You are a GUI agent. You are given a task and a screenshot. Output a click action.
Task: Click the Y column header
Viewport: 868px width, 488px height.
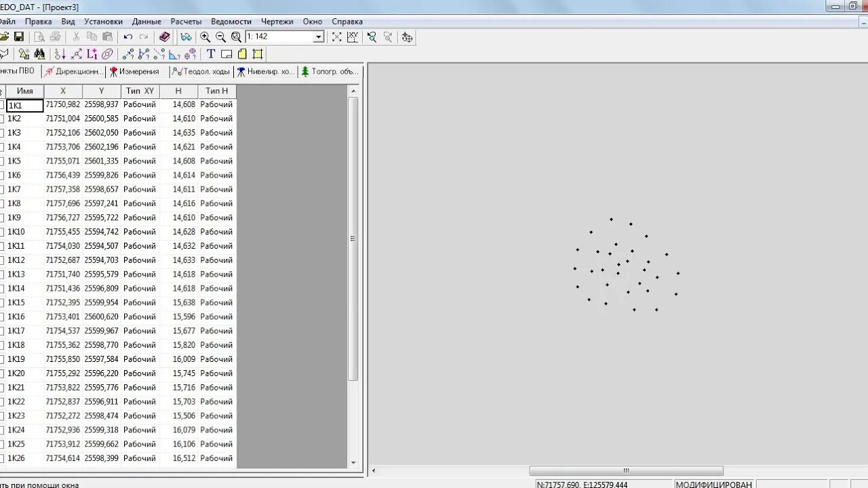point(102,91)
